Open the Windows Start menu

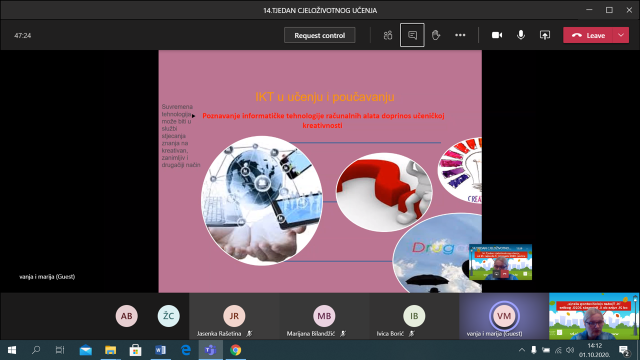point(12,350)
